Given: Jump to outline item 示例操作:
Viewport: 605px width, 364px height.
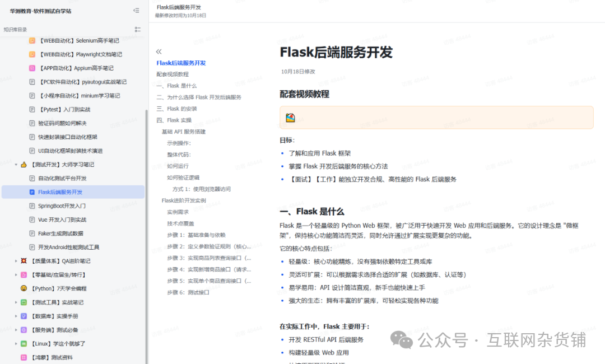Looking at the screenshot, I should click(179, 143).
